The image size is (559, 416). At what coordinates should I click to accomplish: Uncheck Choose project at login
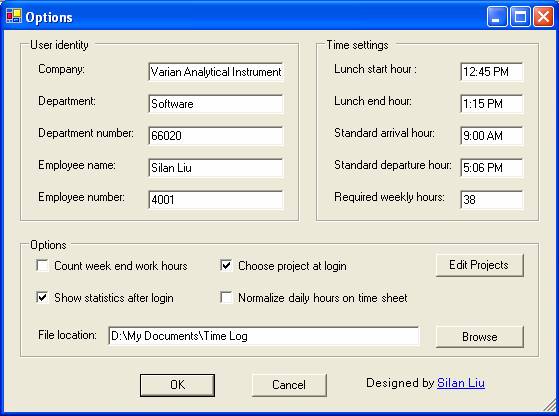point(226,266)
